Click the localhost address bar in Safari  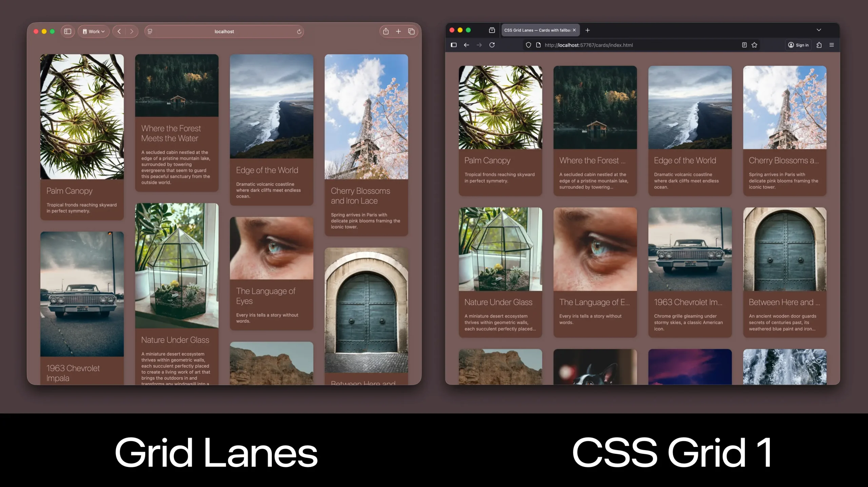(224, 31)
